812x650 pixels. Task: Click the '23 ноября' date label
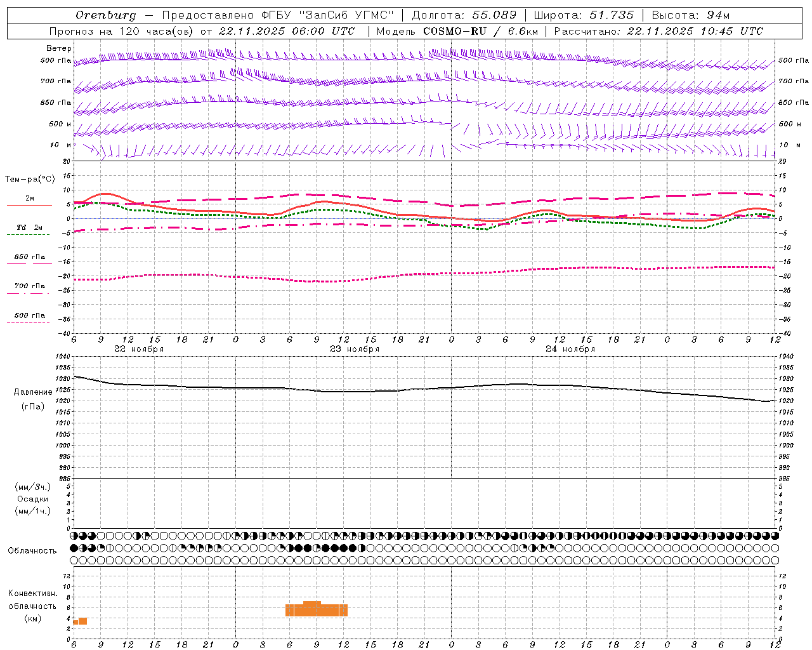point(355,349)
